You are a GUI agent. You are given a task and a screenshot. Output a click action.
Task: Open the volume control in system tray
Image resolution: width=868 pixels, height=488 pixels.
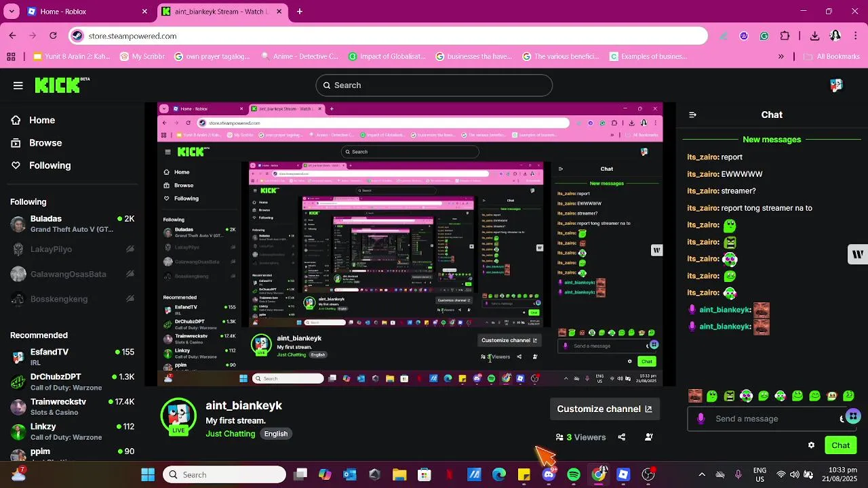795,474
